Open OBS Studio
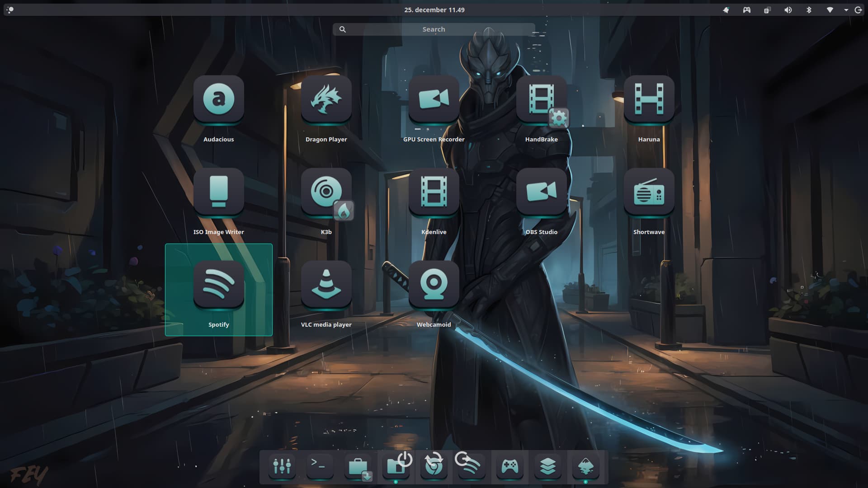 [541, 192]
